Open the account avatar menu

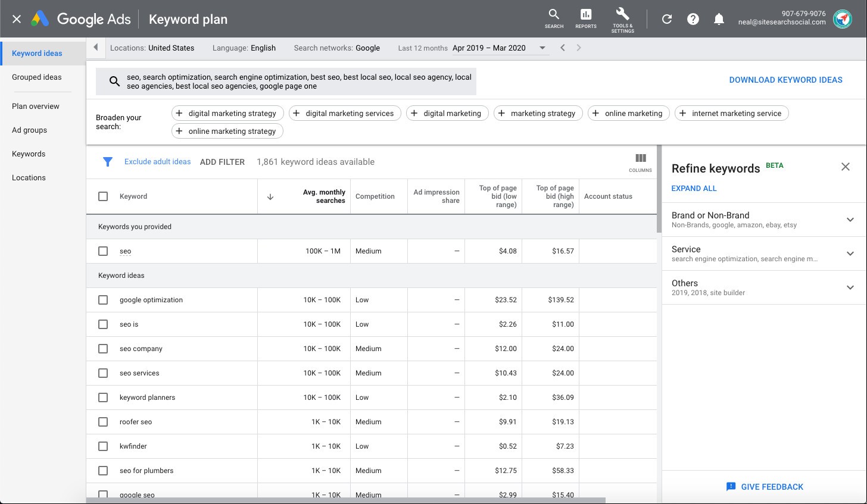click(x=842, y=19)
